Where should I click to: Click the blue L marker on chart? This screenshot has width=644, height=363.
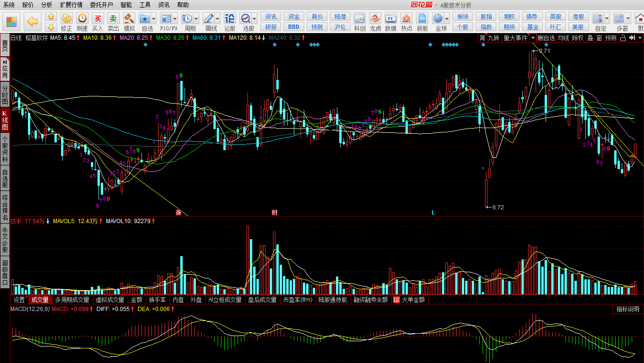tap(433, 212)
